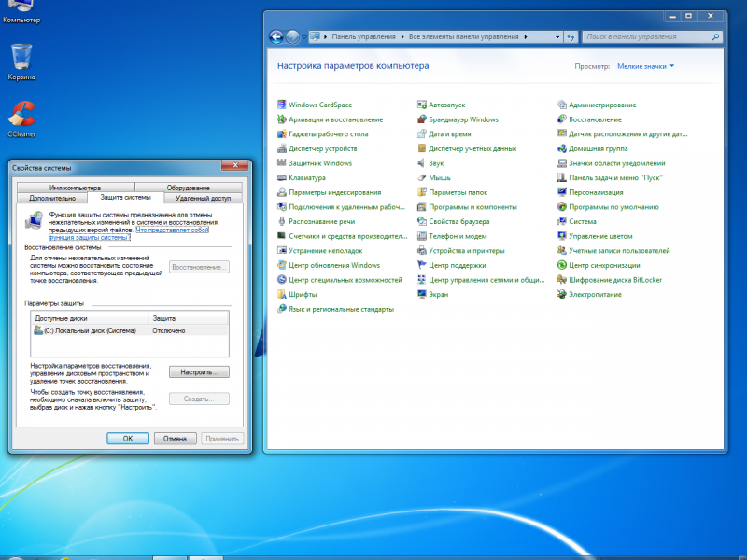Screen dimensions: 747x560
Task: Open the Шифрование диска BitLocker icon
Action: tap(562, 279)
